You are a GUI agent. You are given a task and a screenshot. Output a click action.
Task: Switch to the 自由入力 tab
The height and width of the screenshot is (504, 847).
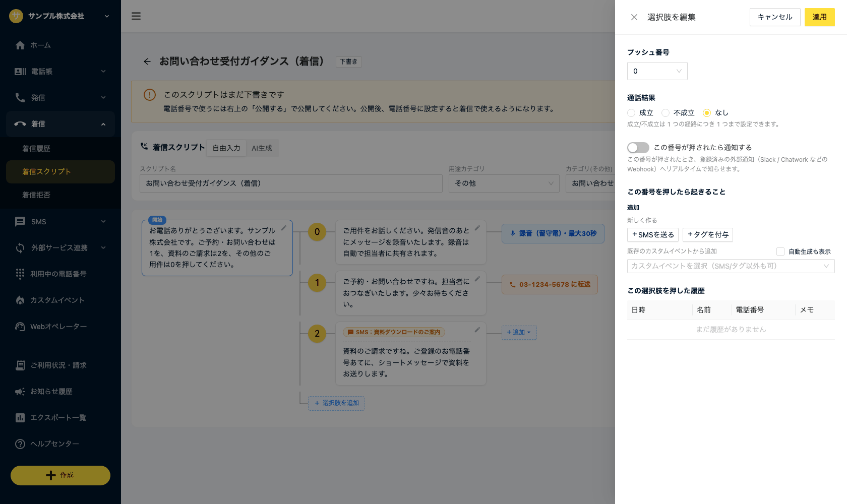(x=226, y=148)
